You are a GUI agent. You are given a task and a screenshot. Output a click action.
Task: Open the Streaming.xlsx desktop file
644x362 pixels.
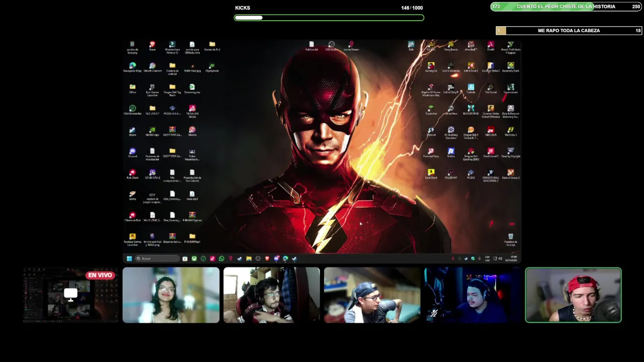point(192,88)
